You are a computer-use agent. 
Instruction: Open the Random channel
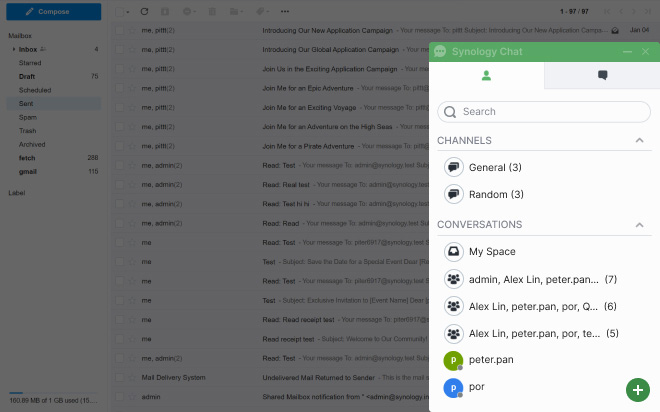(x=495, y=194)
